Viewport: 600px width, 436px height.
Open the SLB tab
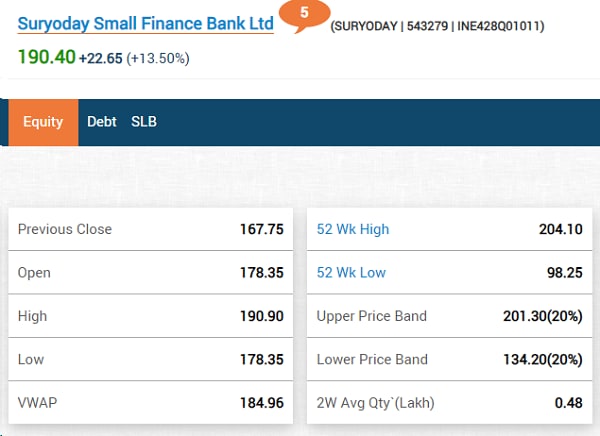point(144,122)
